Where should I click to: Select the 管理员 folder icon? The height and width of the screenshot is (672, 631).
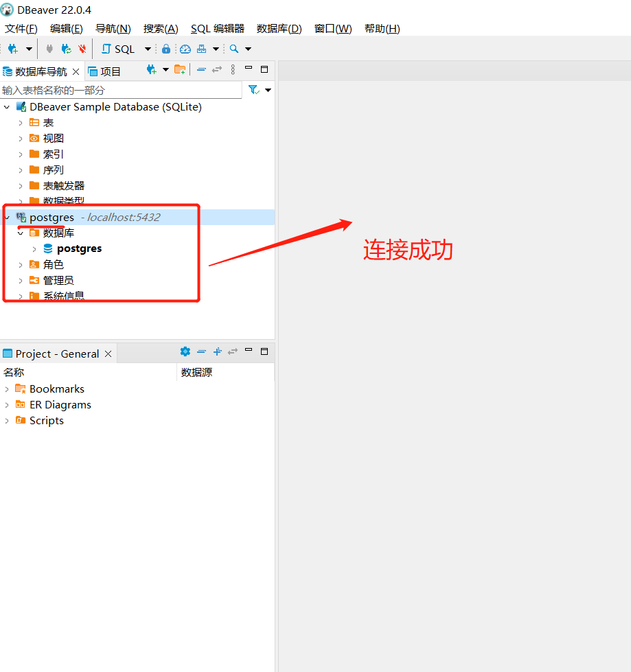34,280
